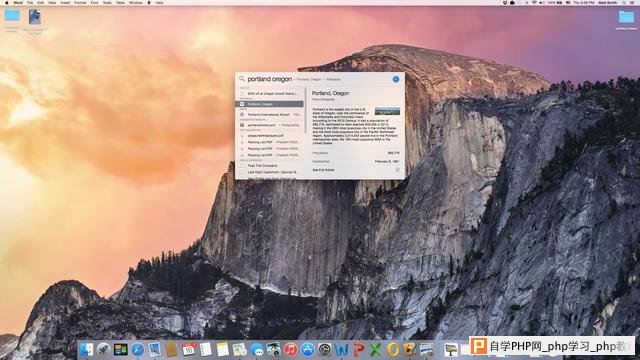Open App Store icon in Dock
The image size is (640, 360).
(308, 349)
